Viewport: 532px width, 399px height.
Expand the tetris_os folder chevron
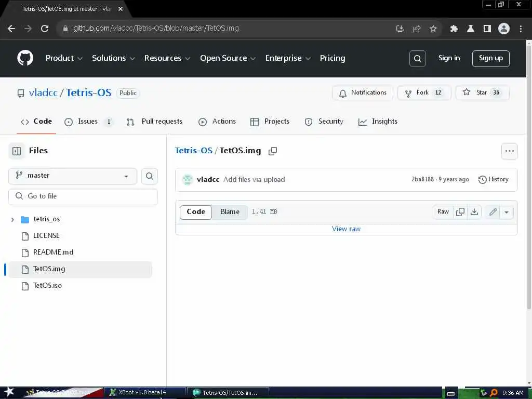(12, 220)
